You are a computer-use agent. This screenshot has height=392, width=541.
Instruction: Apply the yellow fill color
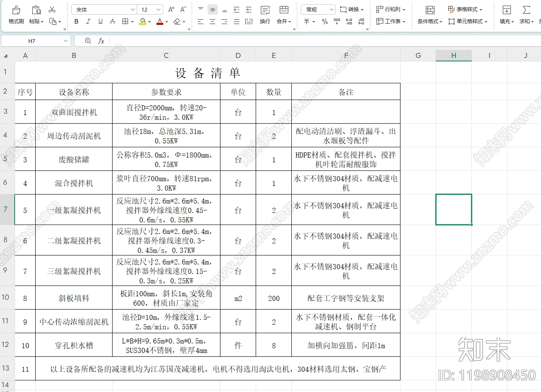[x=143, y=21]
